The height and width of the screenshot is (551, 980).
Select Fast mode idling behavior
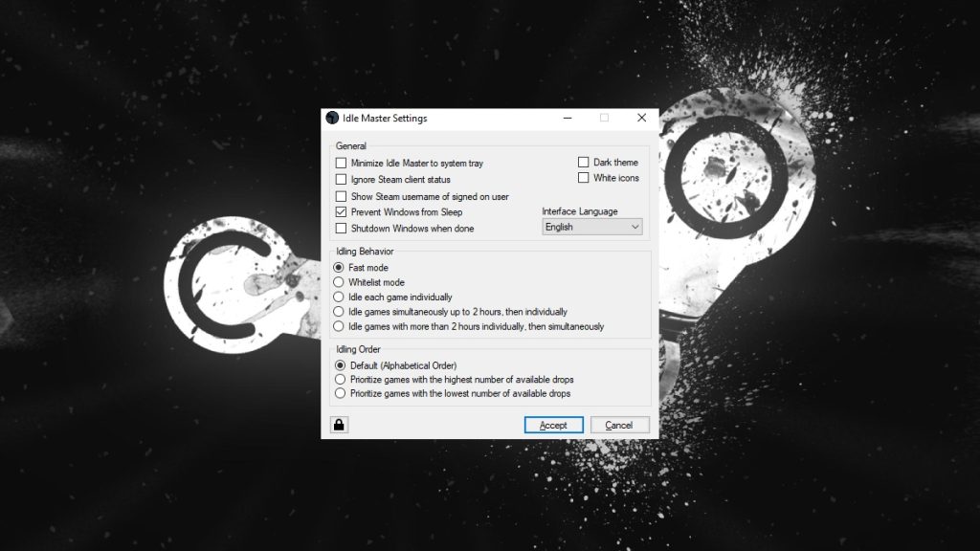coord(341,268)
